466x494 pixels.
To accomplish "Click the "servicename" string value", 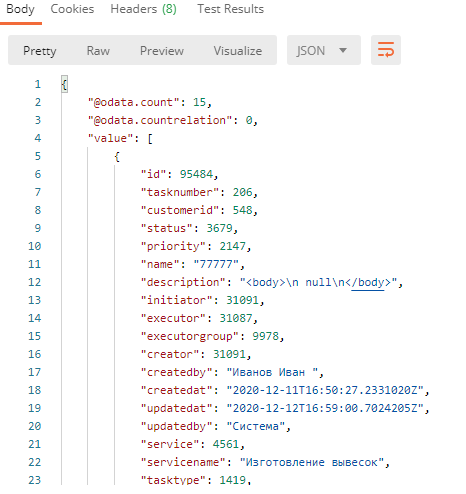I will coord(311,462).
